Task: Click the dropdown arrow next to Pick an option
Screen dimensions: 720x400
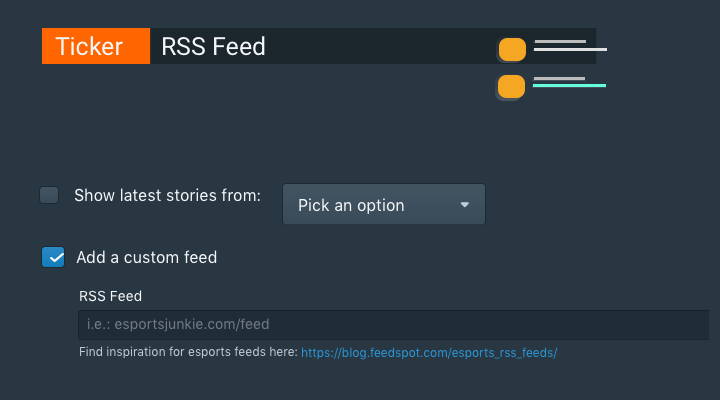Action: click(464, 204)
